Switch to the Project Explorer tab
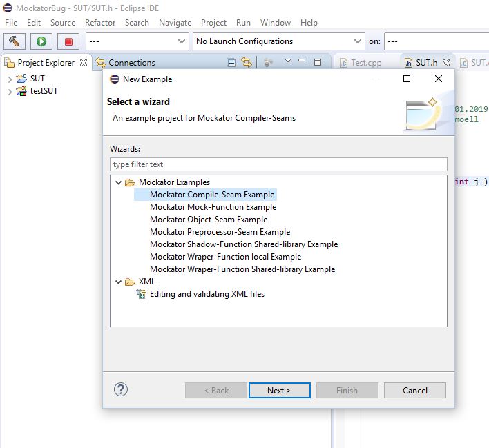The image size is (489, 448). coord(46,63)
